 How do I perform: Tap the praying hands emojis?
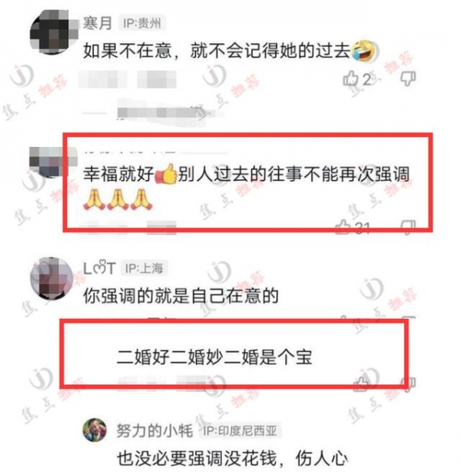(118, 199)
